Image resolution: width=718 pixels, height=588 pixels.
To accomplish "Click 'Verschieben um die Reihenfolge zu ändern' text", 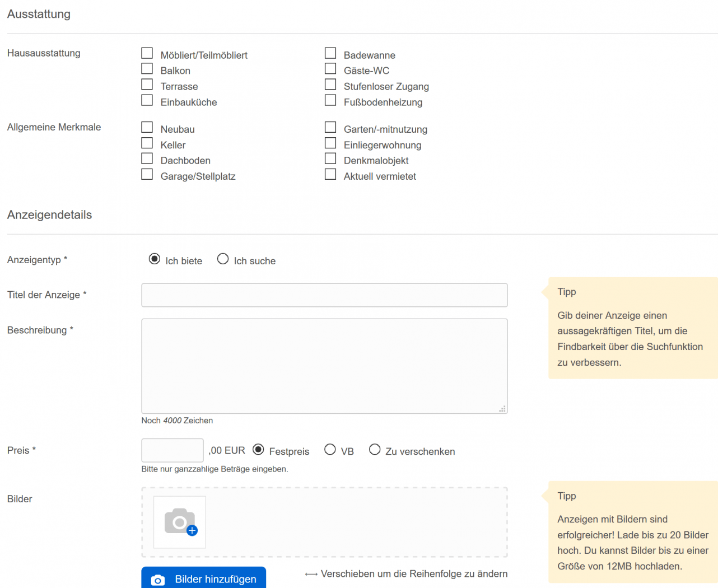I will [414, 573].
